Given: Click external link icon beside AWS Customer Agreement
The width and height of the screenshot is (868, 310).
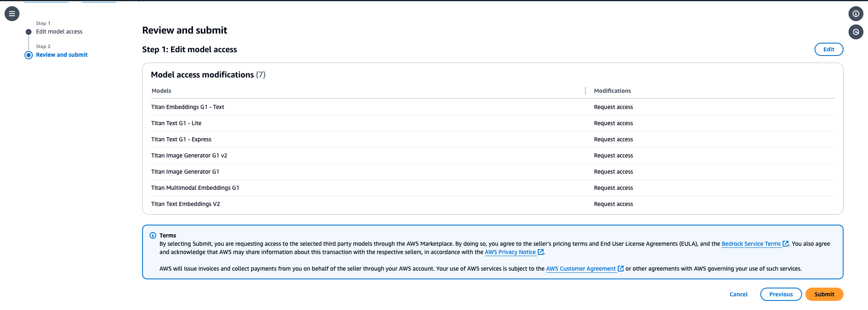Looking at the screenshot, I should pos(620,269).
